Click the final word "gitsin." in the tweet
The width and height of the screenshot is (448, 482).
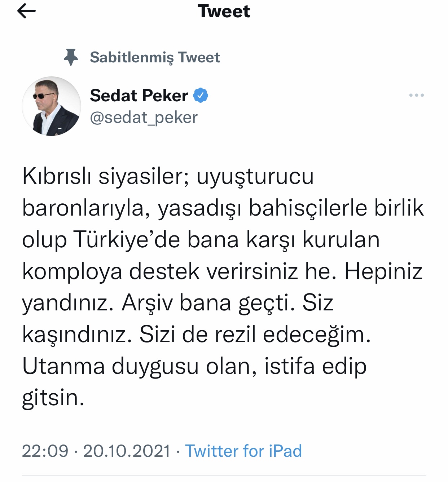tap(53, 398)
